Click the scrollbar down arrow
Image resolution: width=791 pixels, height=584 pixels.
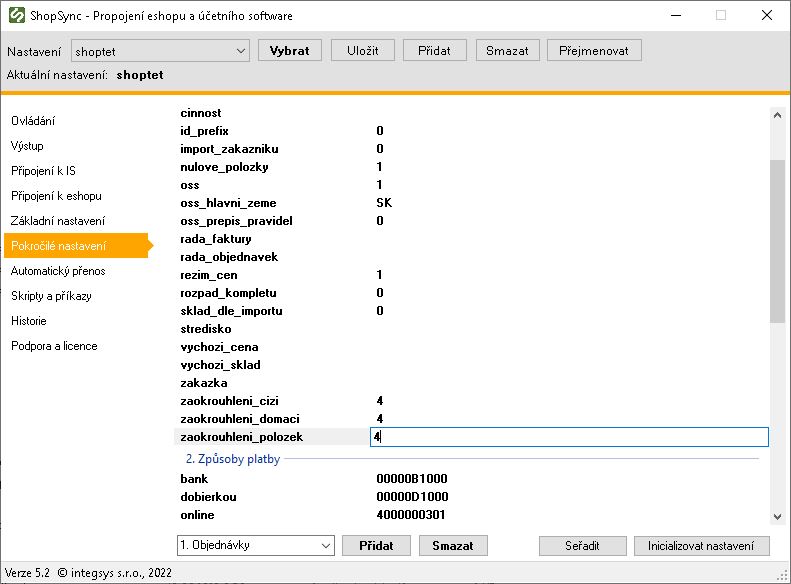click(777, 517)
